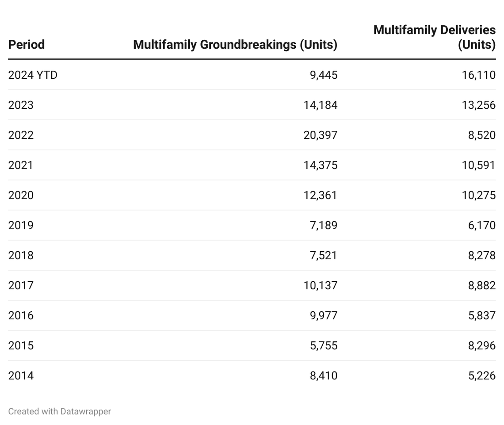Image resolution: width=504 pixels, height=425 pixels.
Task: Click the 2015 period cell
Action: click(21, 346)
